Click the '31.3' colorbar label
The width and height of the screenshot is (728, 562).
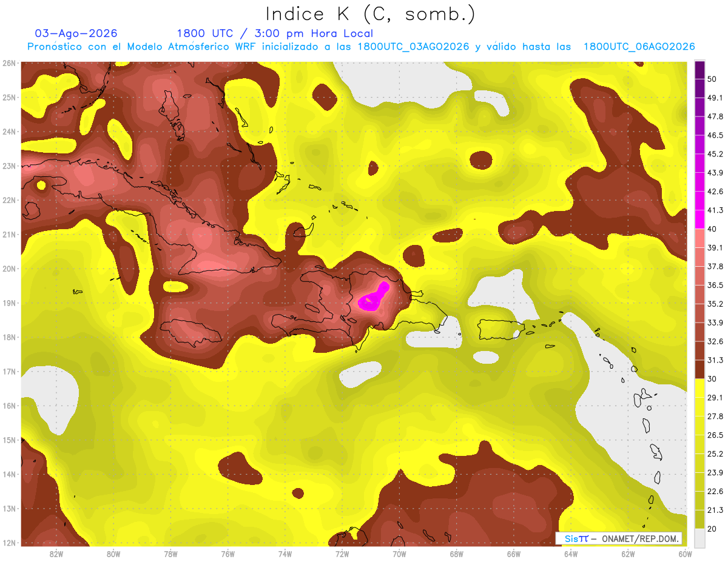tap(715, 360)
